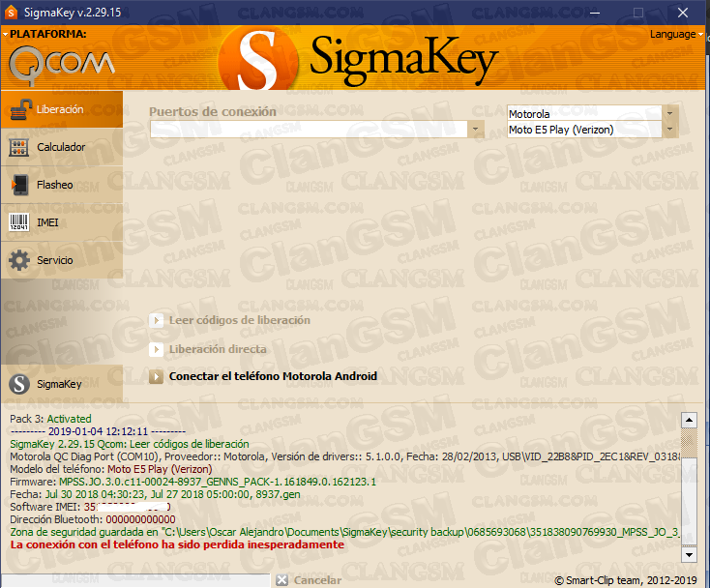This screenshot has width=710, height=588.
Task: Open the SigmaKey sidebar tab
Action: pyautogui.click(x=62, y=384)
